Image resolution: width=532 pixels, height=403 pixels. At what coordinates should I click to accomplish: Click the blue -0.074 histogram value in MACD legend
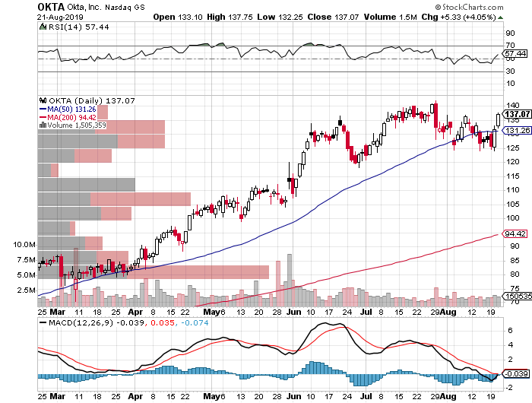(x=195, y=322)
